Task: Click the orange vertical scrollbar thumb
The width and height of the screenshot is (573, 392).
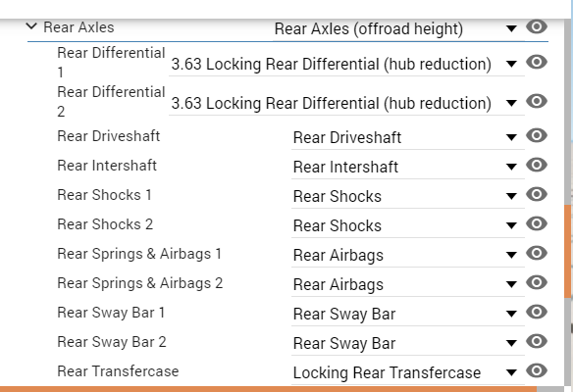Action: (x=568, y=252)
